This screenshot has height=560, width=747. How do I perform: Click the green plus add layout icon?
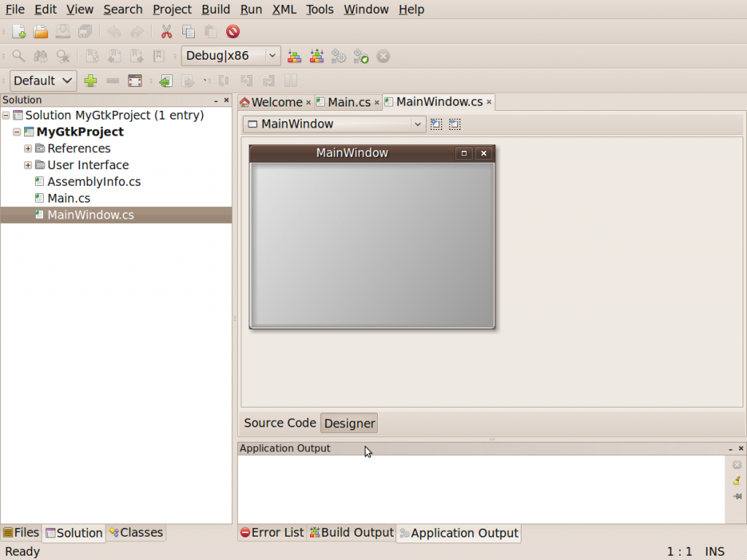(x=90, y=80)
